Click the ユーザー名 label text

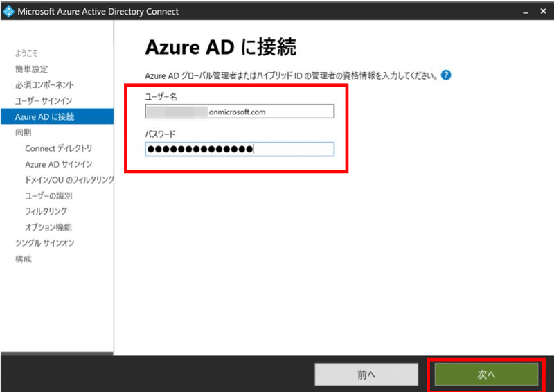pyautogui.click(x=161, y=96)
